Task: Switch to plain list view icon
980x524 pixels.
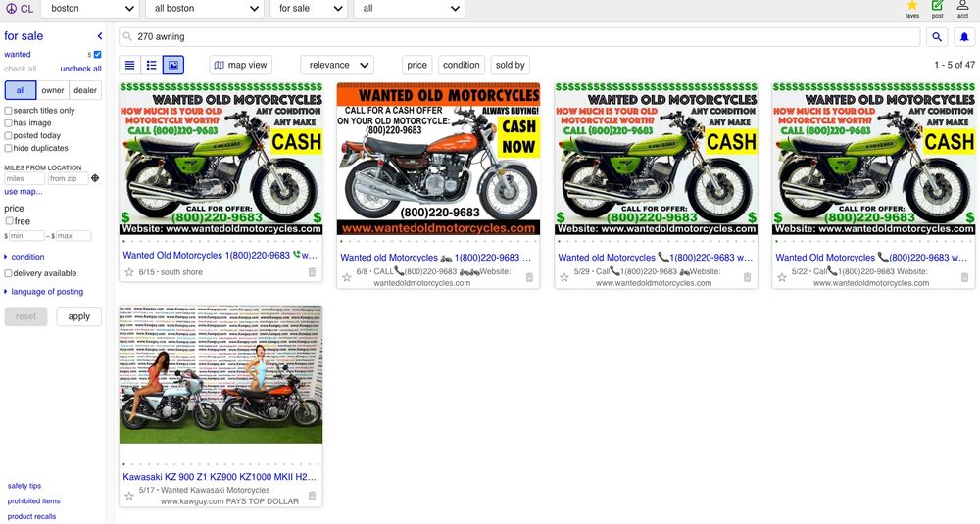Action: point(130,65)
